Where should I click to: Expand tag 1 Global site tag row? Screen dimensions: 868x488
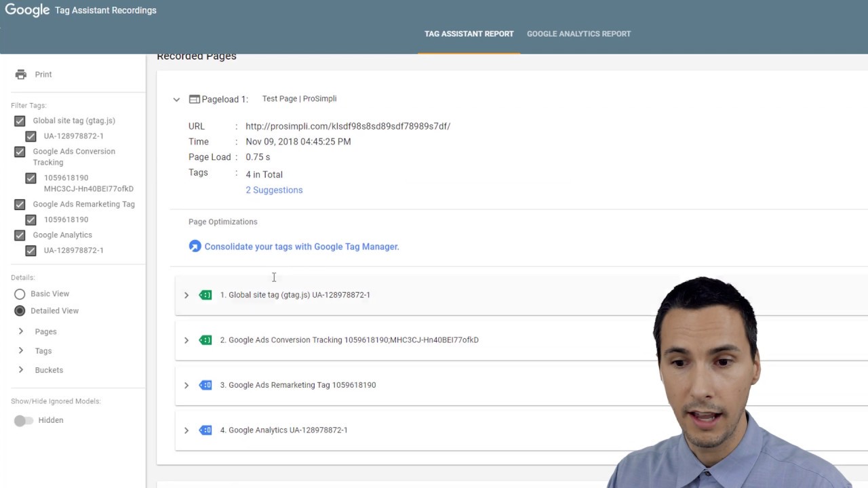click(186, 295)
